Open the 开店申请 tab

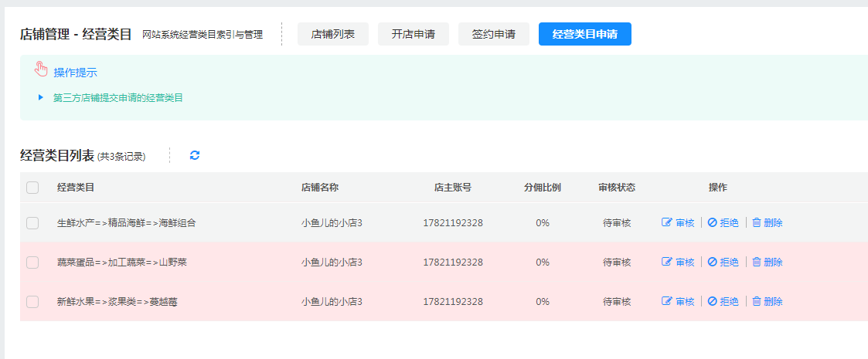(414, 34)
